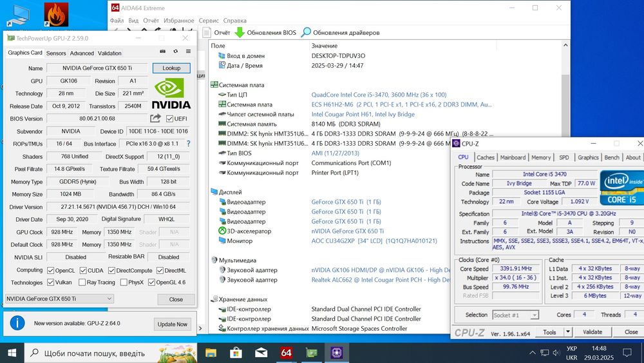Click the info icon beside the GPU-Z update notice
This screenshot has height=363, width=644.
tap(17, 323)
